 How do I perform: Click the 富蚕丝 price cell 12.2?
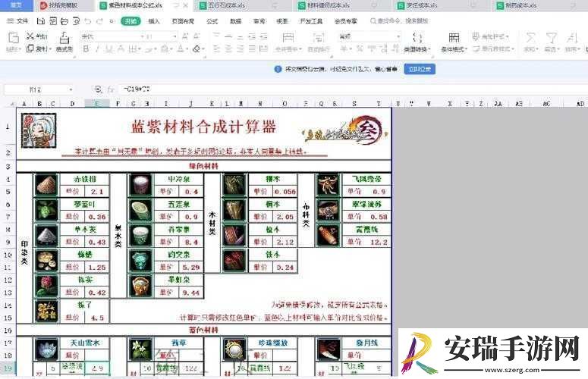tap(379, 242)
